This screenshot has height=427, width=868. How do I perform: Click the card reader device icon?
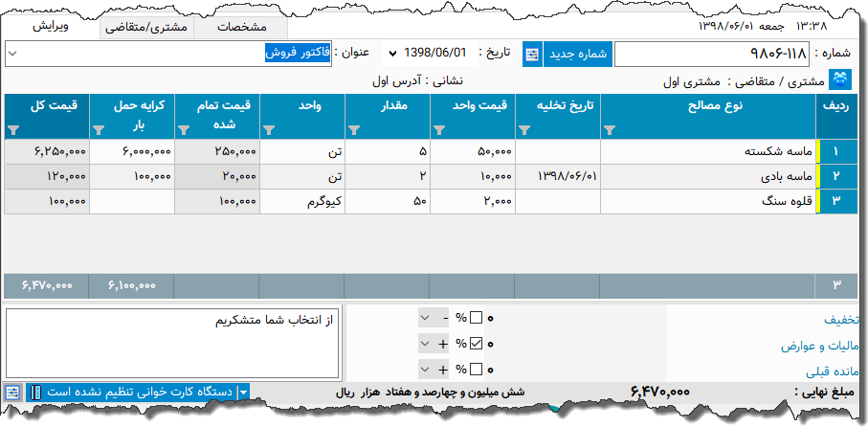tap(35, 393)
